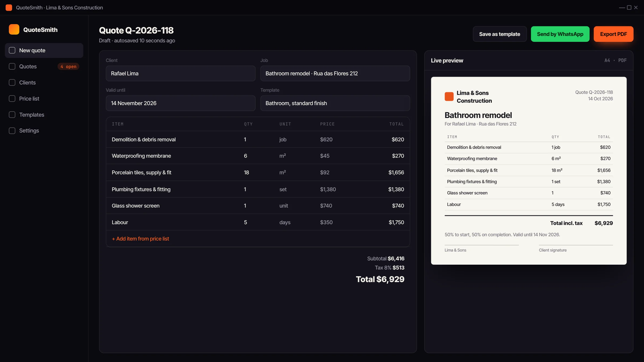Open the Templates section
This screenshot has height=362, width=644.
coord(44,115)
